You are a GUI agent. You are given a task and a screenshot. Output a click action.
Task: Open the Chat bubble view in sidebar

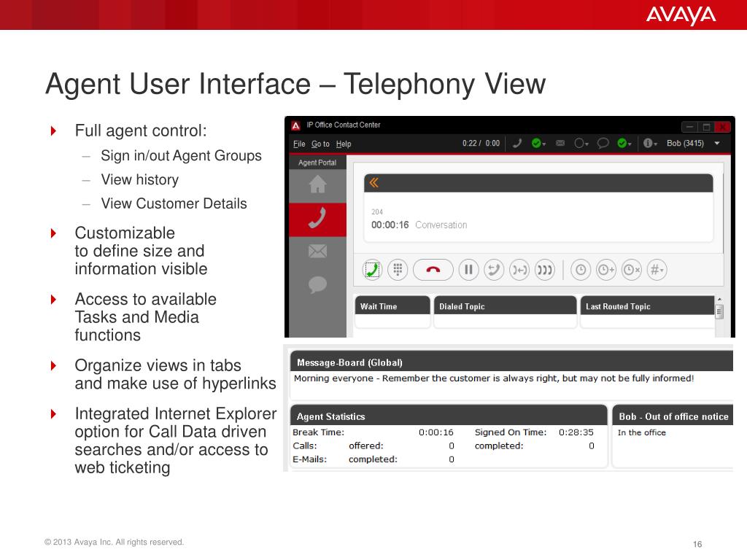tap(318, 284)
